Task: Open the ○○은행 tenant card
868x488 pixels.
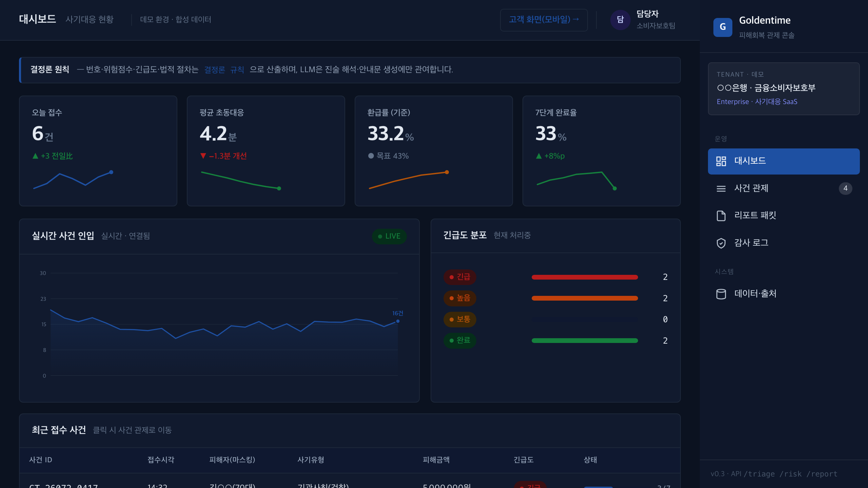Action: [784, 89]
